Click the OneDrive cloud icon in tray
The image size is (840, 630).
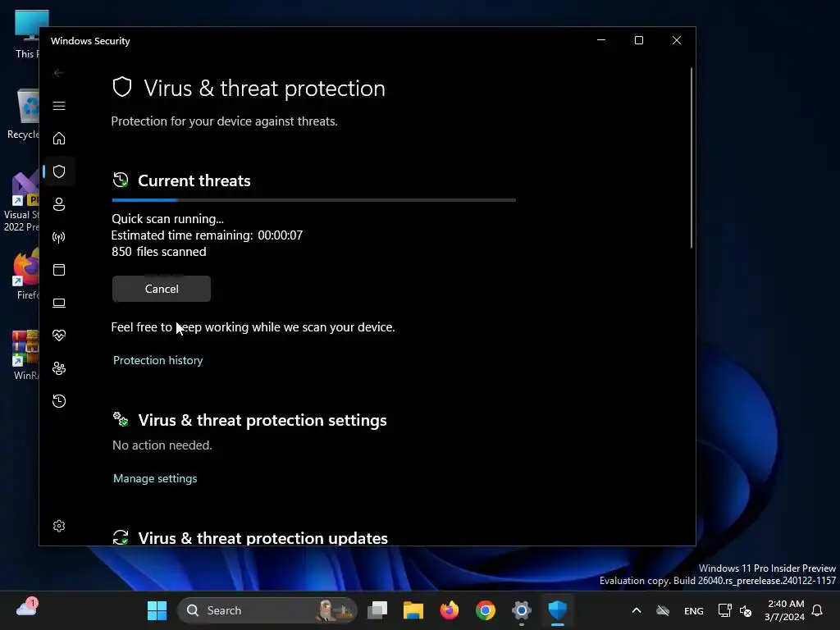[x=663, y=610]
